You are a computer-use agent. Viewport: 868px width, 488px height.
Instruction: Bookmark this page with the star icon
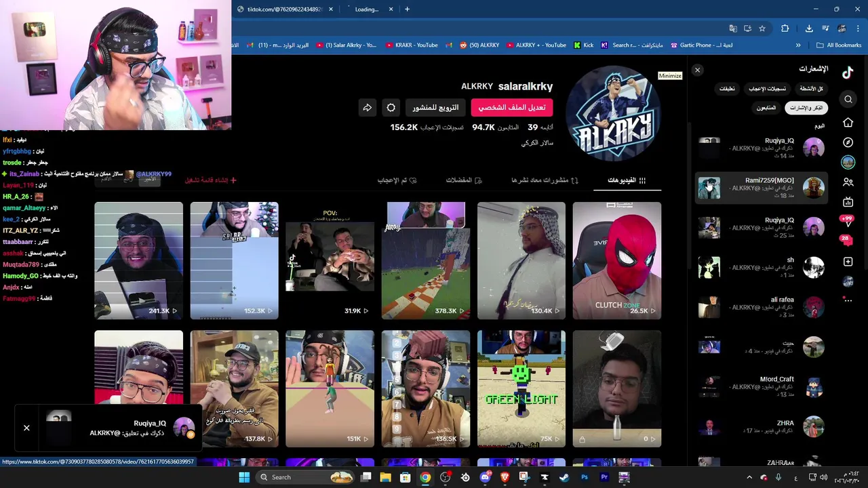(x=762, y=28)
